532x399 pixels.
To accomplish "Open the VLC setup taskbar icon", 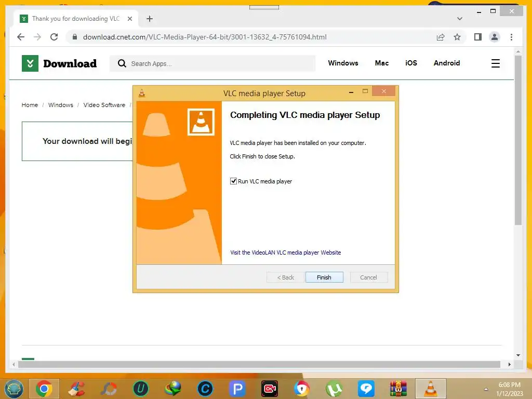I will (431, 389).
